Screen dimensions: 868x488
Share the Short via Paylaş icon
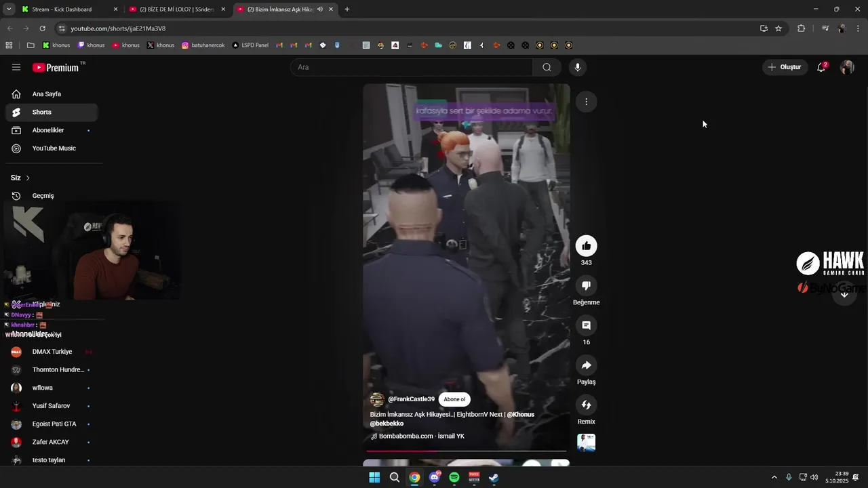coord(586,365)
